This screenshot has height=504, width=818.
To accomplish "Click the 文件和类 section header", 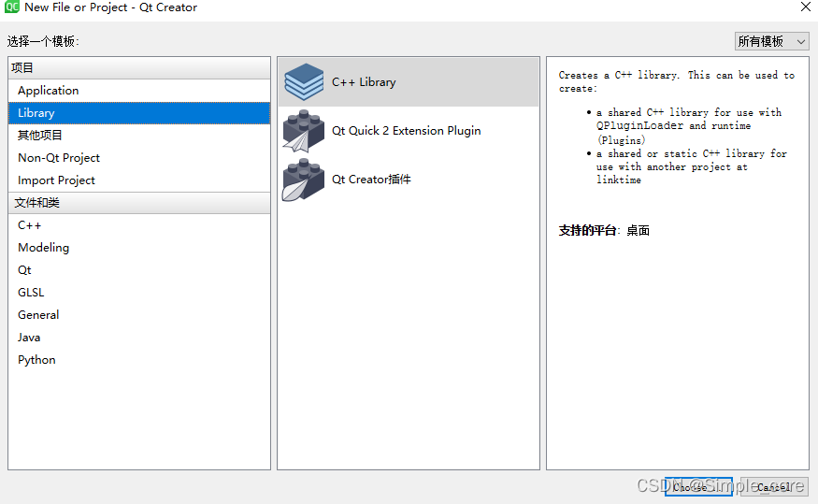I will 139,202.
